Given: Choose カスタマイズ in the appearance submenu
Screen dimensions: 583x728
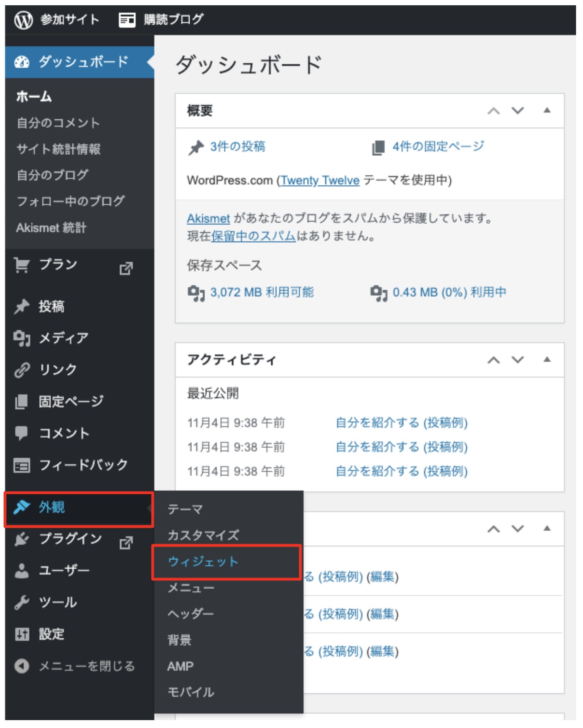Looking at the screenshot, I should [203, 535].
